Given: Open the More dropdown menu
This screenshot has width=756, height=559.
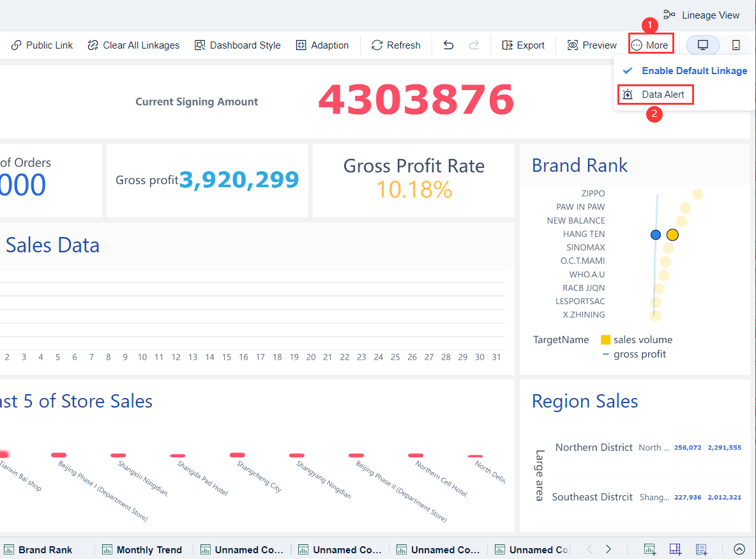Looking at the screenshot, I should pos(651,44).
